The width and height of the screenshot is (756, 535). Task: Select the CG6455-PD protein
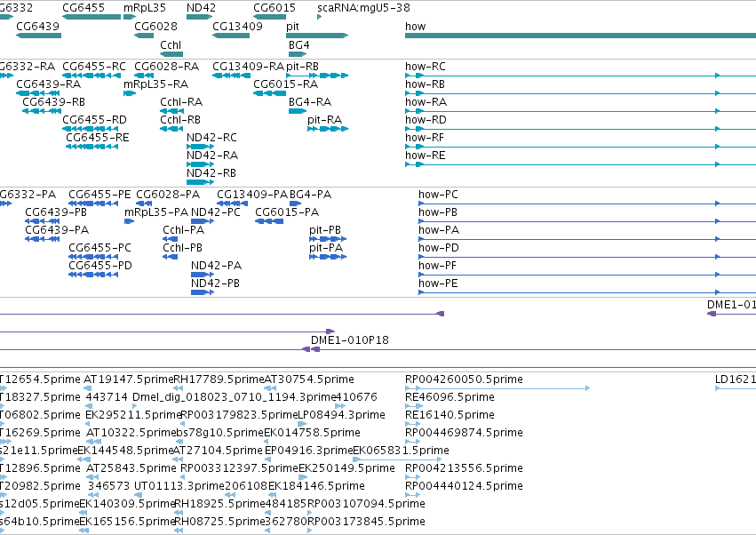pos(93,275)
